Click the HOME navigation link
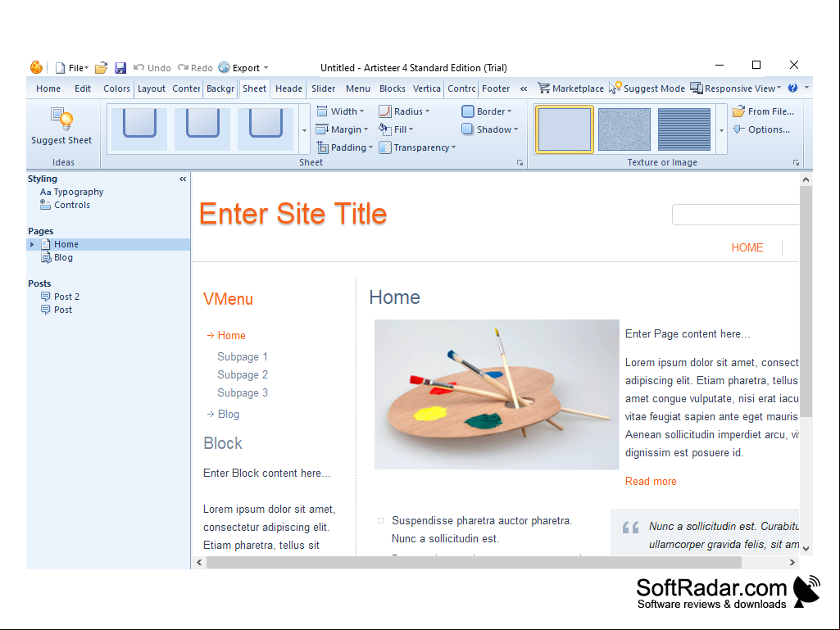 (747, 247)
